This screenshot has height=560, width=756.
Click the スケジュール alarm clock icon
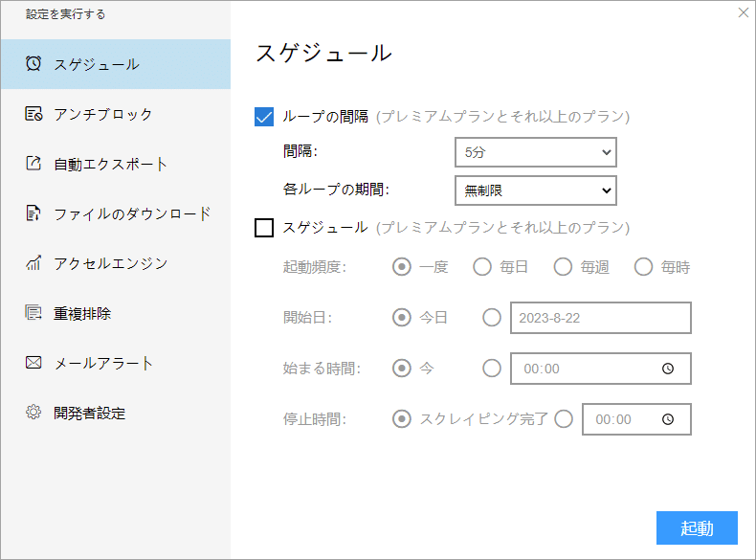click(x=33, y=64)
